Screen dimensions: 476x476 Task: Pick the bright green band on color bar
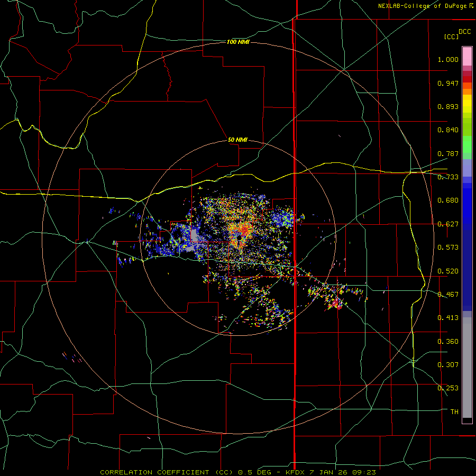click(x=467, y=144)
